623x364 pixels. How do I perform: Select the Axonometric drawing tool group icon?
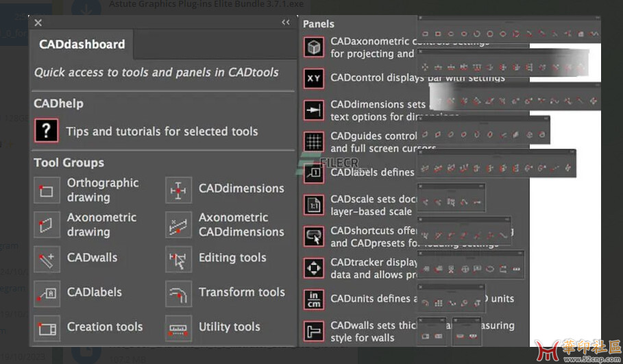[x=47, y=225]
